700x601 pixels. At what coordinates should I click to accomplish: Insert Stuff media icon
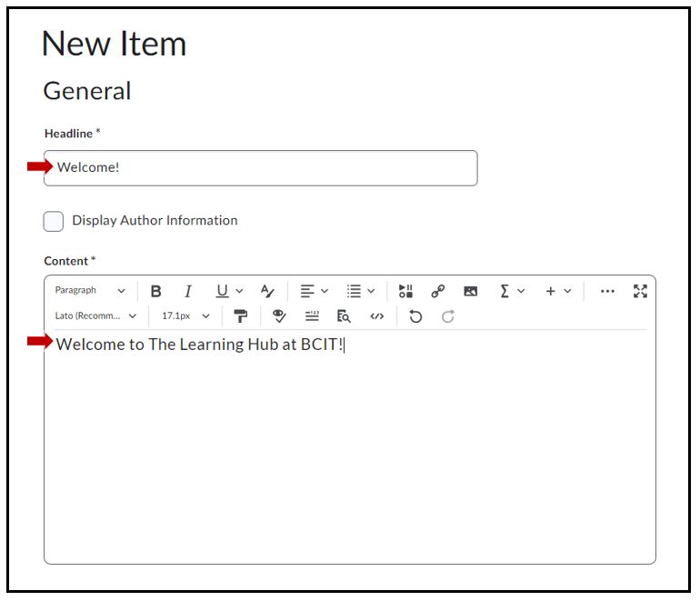pos(405,291)
